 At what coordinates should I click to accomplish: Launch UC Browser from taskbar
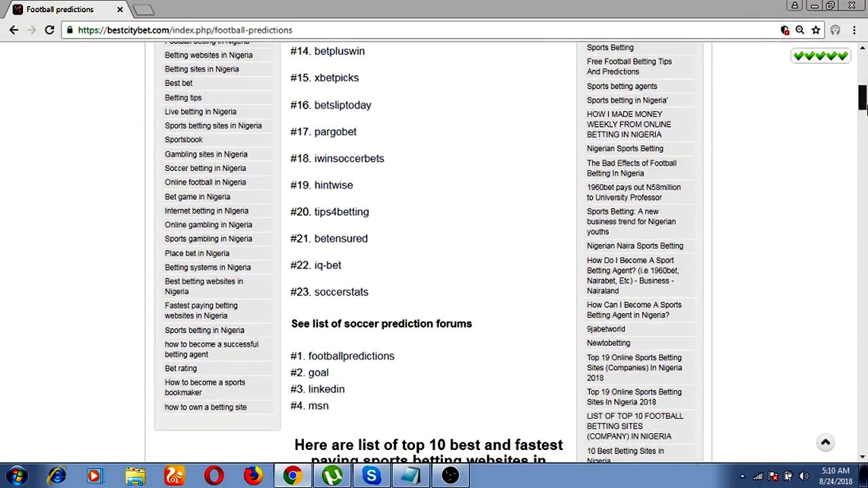[x=174, y=476]
